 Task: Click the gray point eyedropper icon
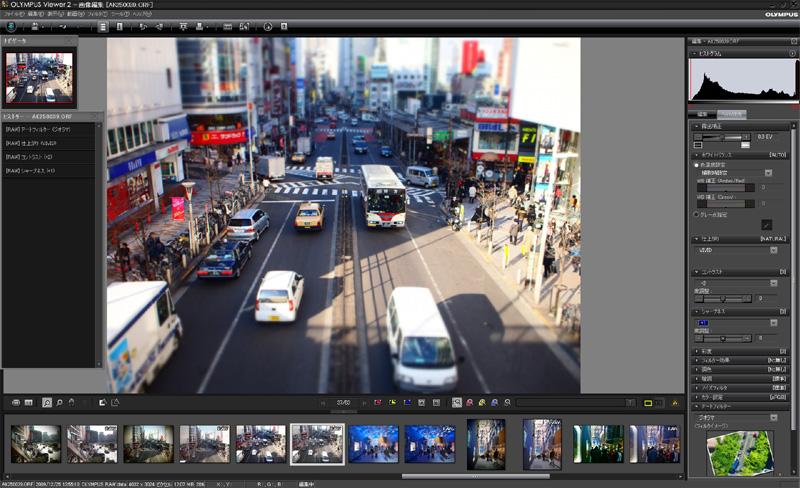coord(767,225)
